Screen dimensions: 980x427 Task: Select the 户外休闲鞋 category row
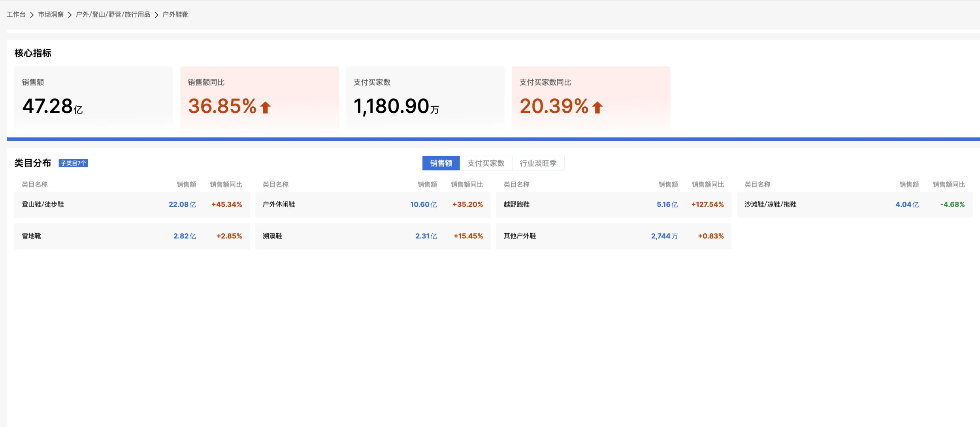[373, 205]
